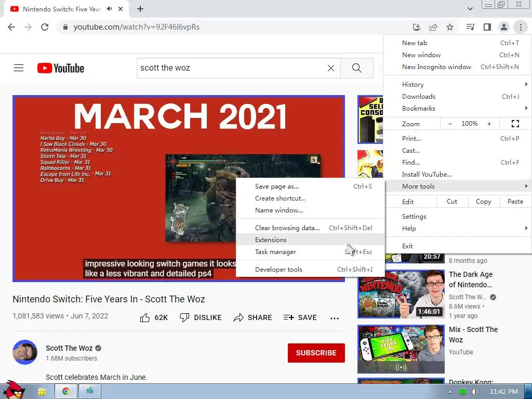Click the red SUBSCRIBE button

(316, 353)
